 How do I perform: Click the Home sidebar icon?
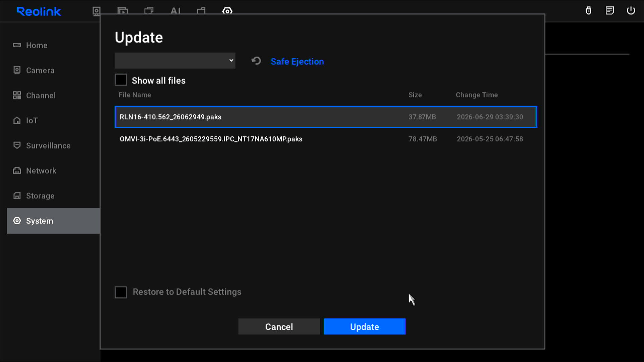17,45
